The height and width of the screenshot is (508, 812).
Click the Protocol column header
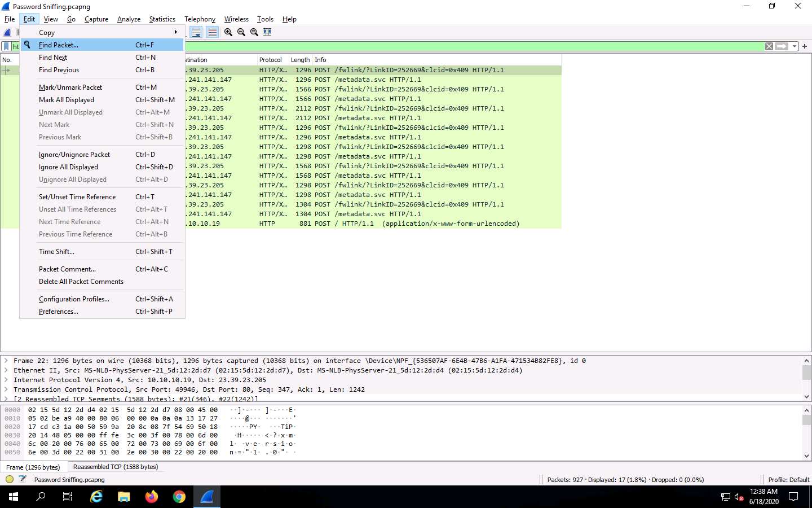click(x=272, y=60)
